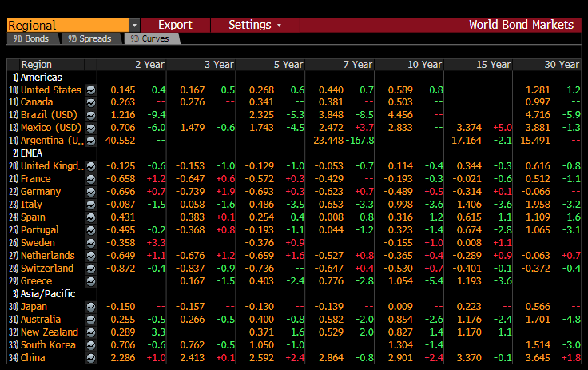Image resolution: width=588 pixels, height=370 pixels.
Task: Click the Export button
Action: (x=175, y=25)
